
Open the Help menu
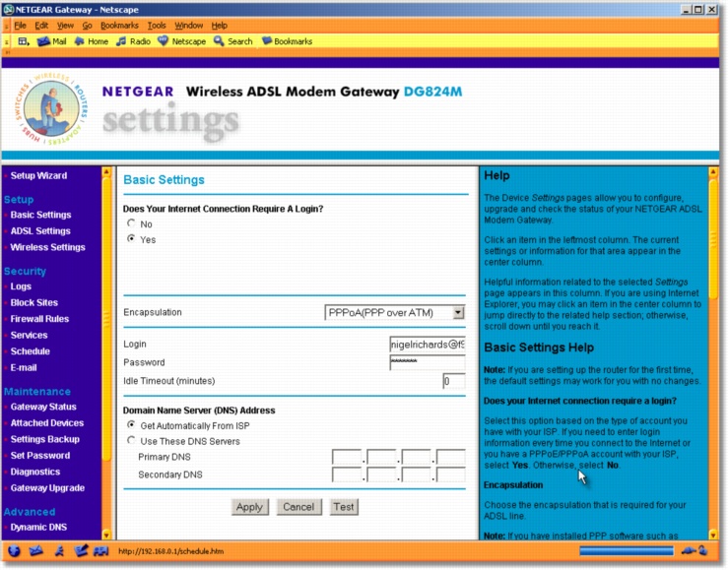click(x=219, y=25)
